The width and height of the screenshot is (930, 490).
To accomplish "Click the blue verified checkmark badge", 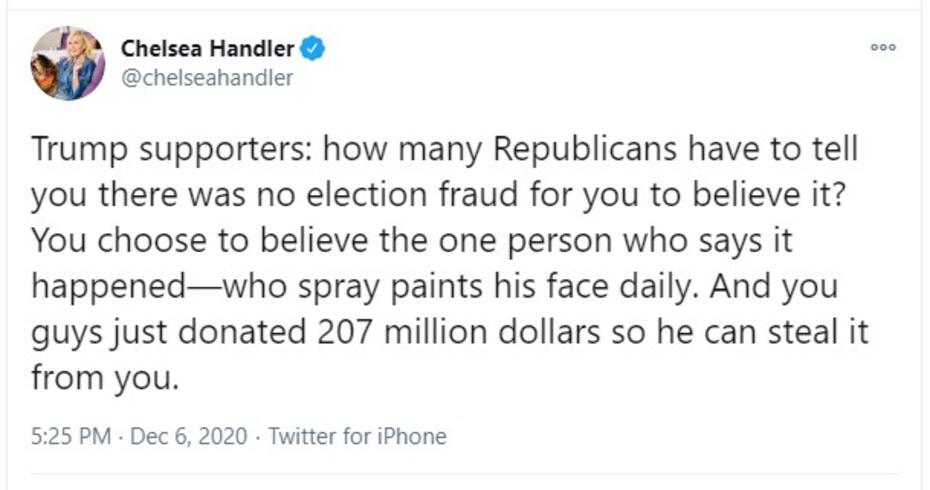I will point(314,47).
